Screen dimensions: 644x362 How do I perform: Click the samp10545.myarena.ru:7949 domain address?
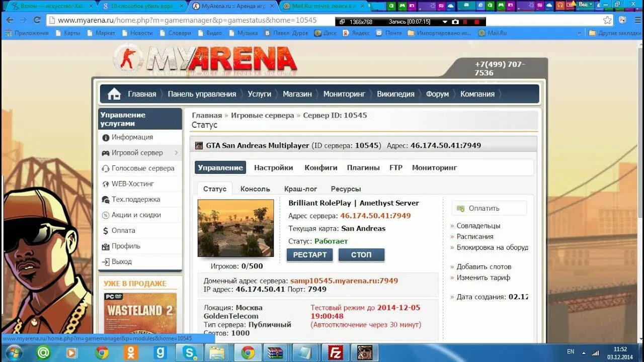pos(344,281)
